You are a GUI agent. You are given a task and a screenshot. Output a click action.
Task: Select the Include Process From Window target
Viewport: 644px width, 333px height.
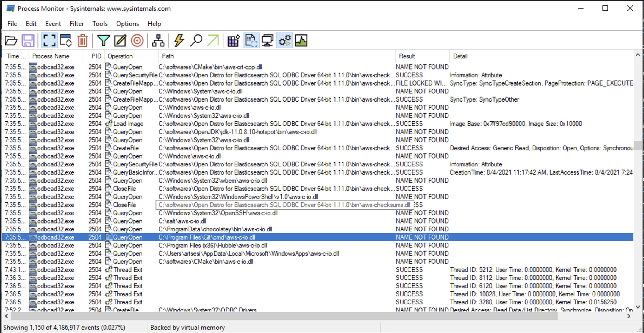137,41
